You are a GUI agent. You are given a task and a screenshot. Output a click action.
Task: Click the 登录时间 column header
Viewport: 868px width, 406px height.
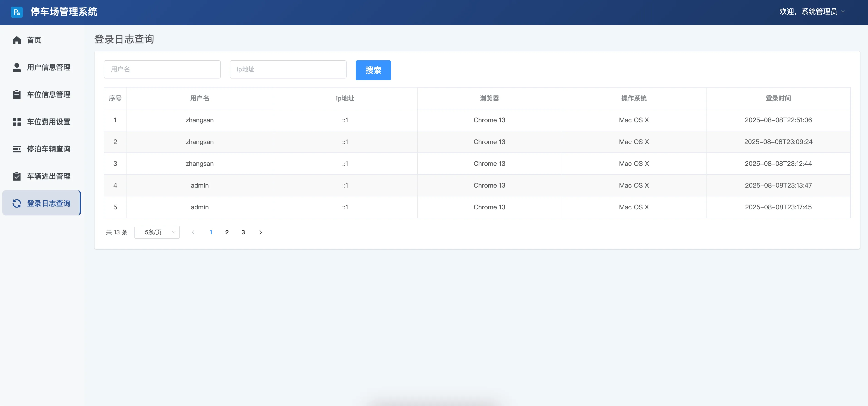(x=778, y=98)
